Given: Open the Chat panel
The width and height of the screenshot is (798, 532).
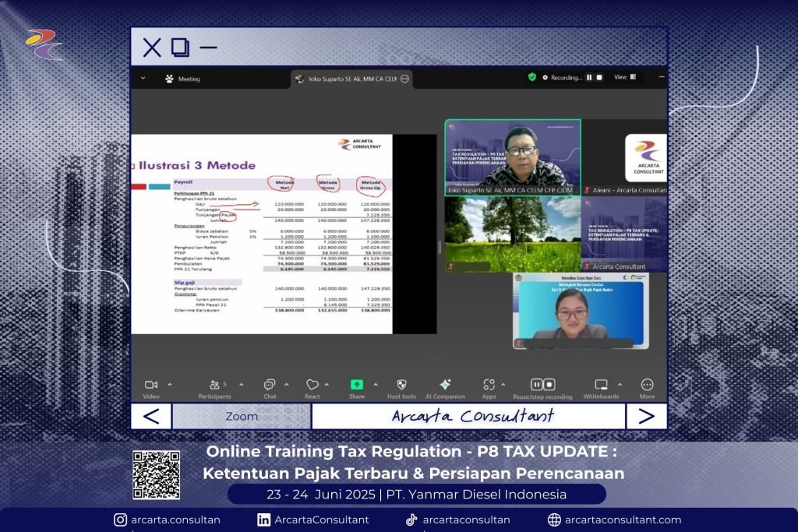Looking at the screenshot, I should [x=270, y=385].
